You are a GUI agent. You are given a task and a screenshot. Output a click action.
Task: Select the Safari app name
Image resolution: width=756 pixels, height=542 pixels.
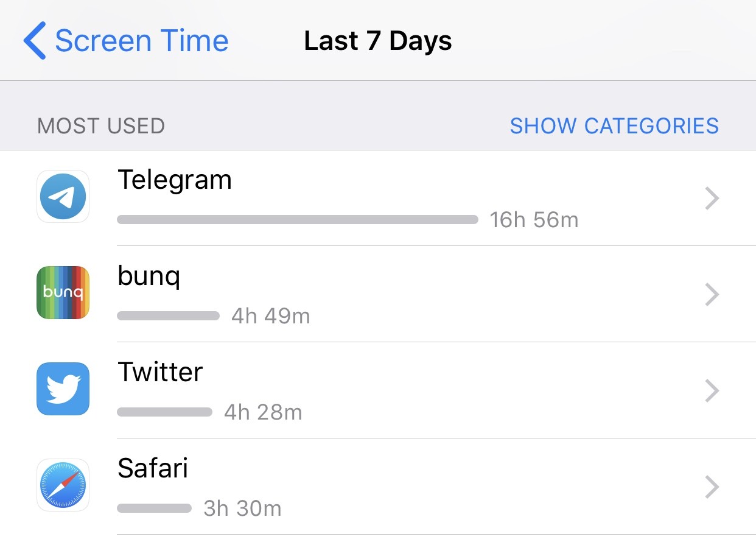pos(153,468)
